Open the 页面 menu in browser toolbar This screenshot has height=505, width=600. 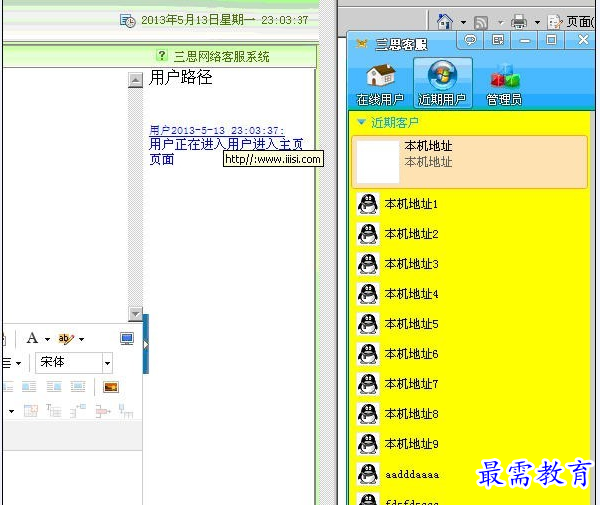pos(571,22)
